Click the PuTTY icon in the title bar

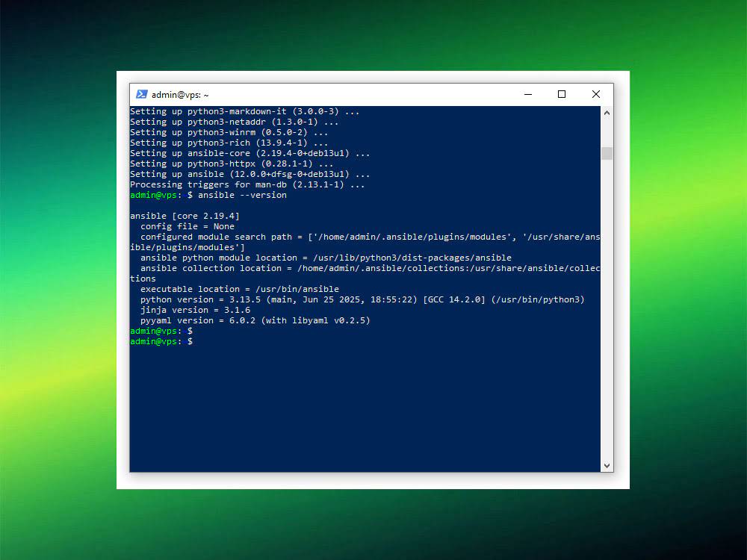click(142, 94)
